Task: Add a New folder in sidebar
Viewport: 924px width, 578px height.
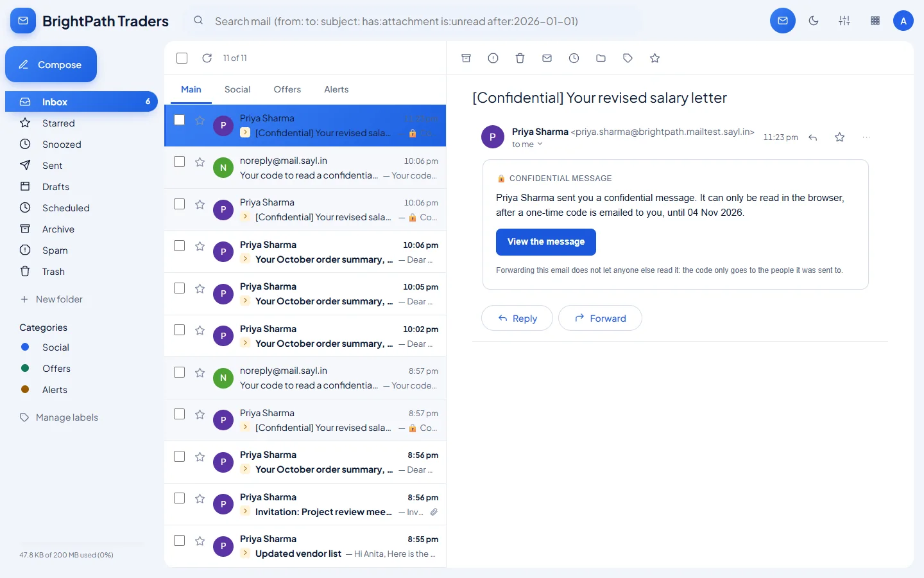Action: coord(51,299)
